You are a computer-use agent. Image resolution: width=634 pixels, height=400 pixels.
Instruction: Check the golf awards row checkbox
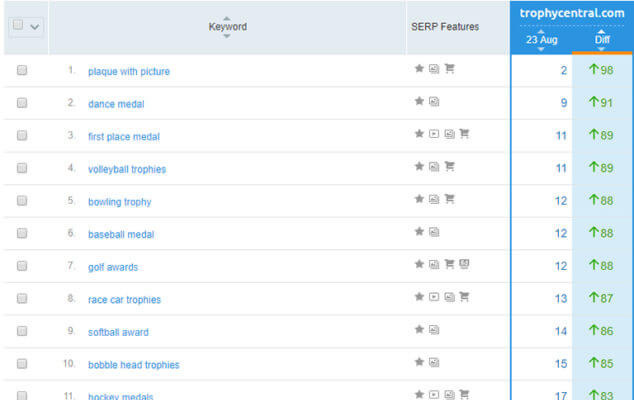(x=22, y=266)
